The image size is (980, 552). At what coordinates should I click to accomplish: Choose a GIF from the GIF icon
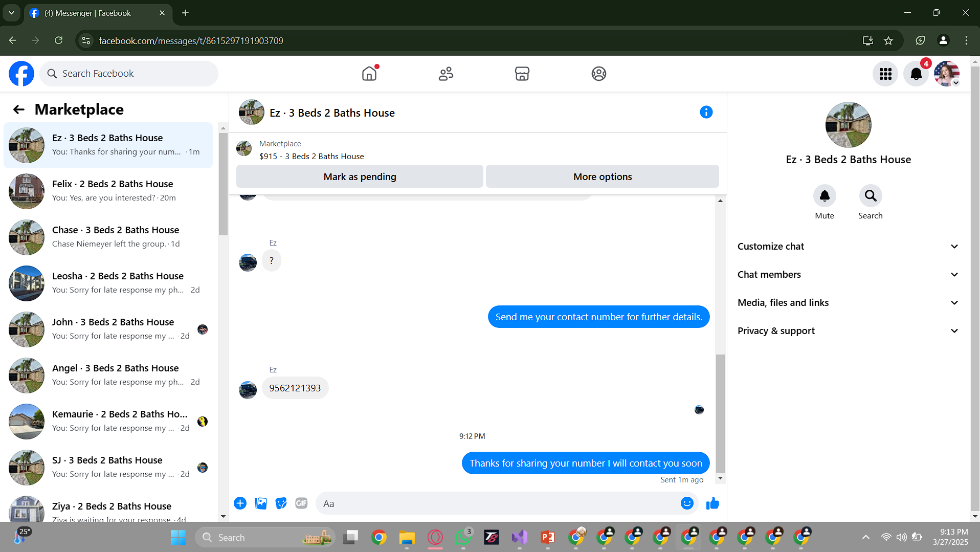pyautogui.click(x=302, y=503)
